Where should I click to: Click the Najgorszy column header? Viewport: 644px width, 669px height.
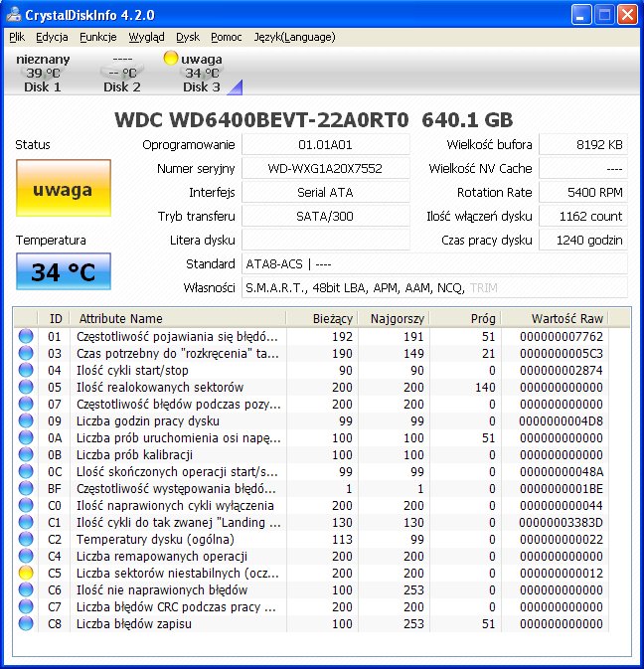click(394, 318)
